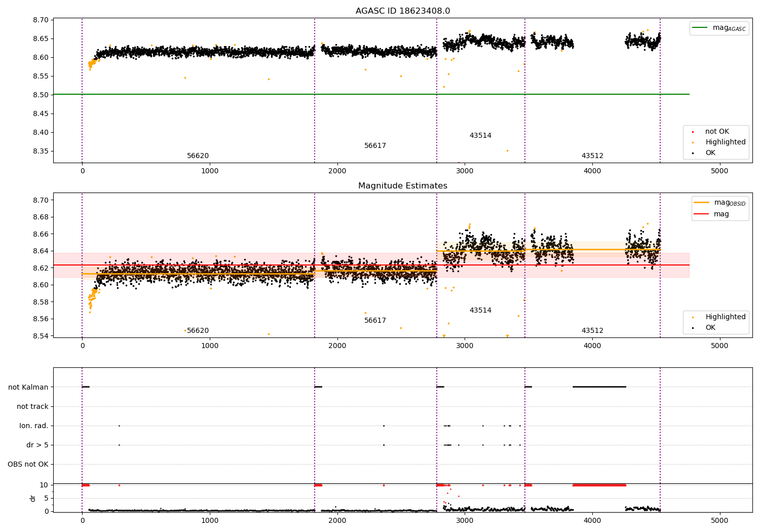This screenshot has height=532, width=760.
Task: Click the 8.70 tick label on top plot
Action: tap(40, 20)
